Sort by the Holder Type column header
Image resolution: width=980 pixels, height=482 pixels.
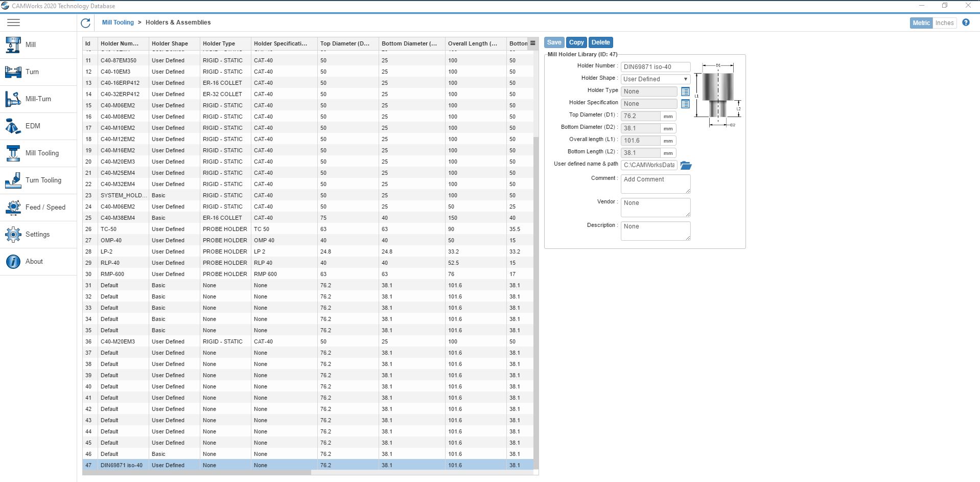point(225,43)
